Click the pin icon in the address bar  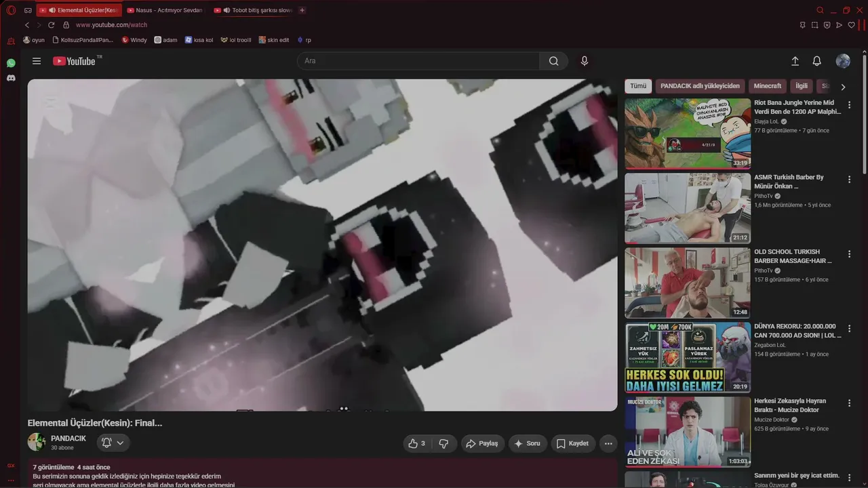click(x=802, y=25)
